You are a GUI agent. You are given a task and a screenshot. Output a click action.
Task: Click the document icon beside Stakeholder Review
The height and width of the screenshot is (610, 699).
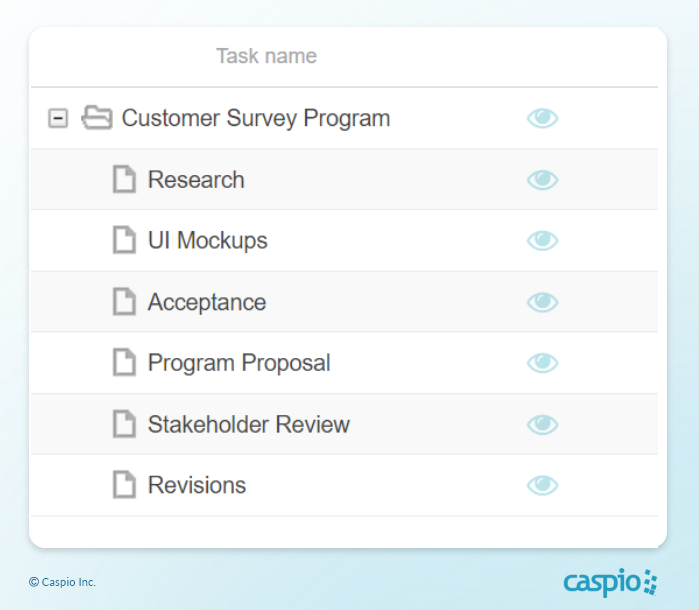click(124, 424)
